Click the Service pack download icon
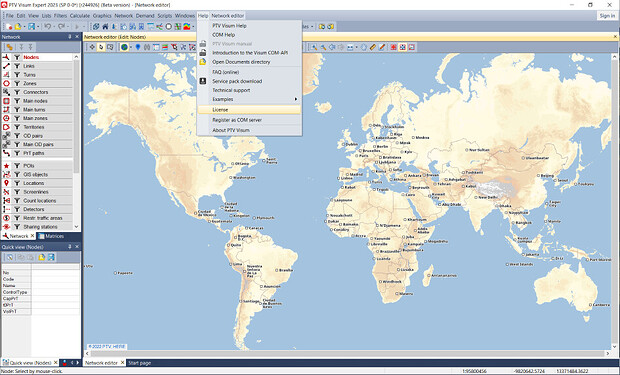 (x=203, y=81)
